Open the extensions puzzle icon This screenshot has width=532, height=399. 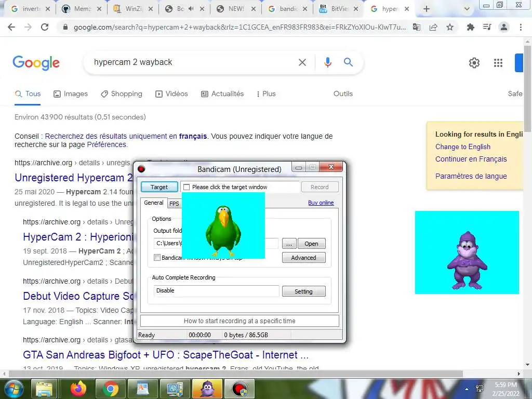coord(470,27)
